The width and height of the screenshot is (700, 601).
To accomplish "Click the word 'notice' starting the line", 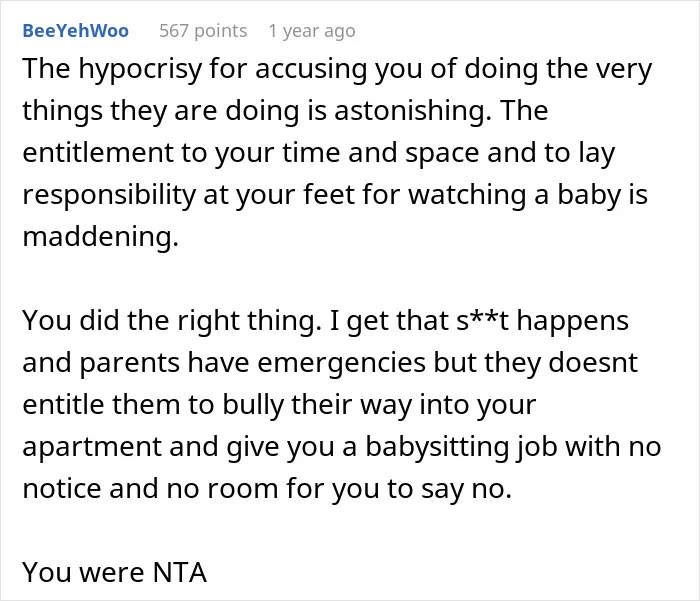I will pos(62,488).
